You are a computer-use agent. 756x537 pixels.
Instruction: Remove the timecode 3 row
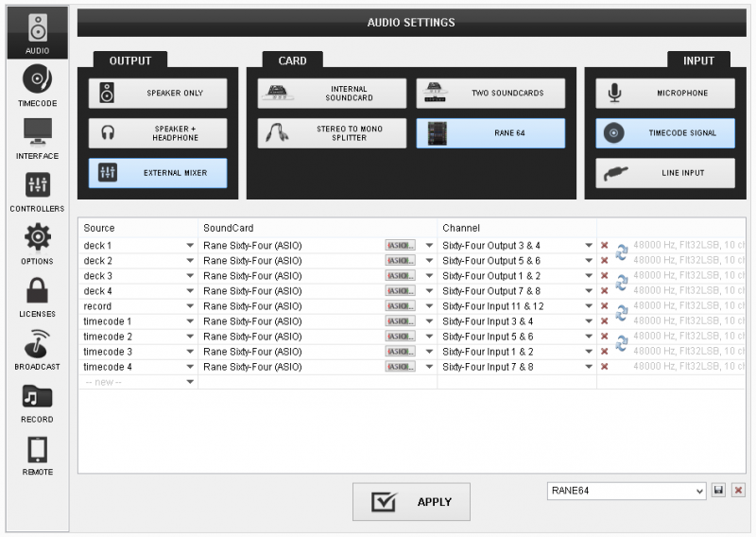click(604, 352)
